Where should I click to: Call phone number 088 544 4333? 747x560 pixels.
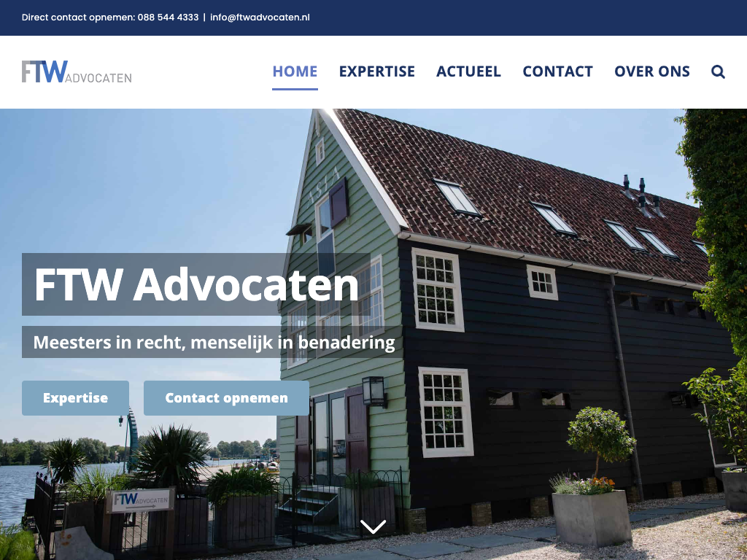[x=169, y=17]
